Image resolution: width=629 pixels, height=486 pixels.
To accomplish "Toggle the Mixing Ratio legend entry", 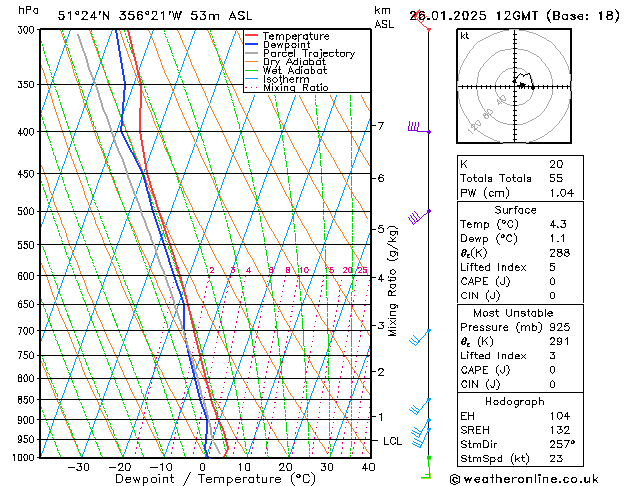I will click(296, 88).
